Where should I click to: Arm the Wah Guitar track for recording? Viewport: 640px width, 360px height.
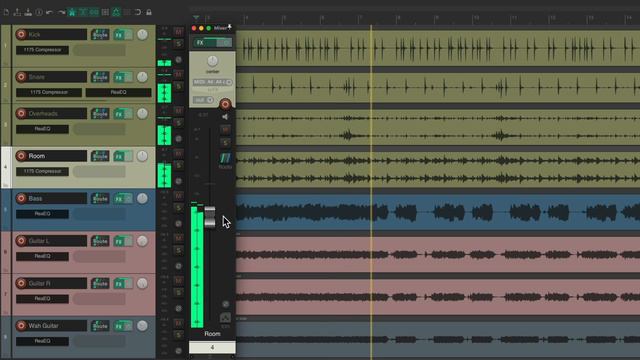coord(21,326)
